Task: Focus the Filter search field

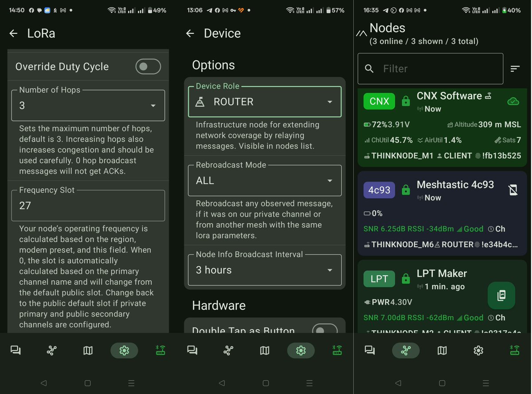Action: [x=430, y=69]
